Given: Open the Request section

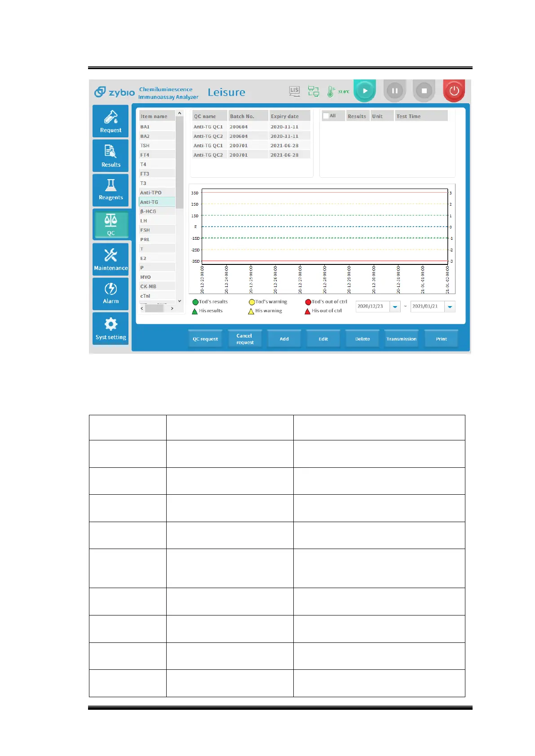Looking at the screenshot, I should click(x=111, y=121).
